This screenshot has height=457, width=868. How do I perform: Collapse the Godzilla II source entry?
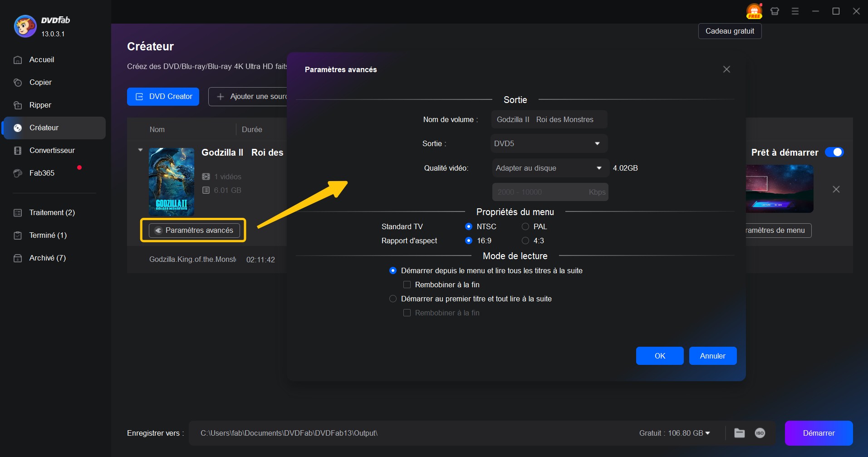pyautogui.click(x=140, y=150)
